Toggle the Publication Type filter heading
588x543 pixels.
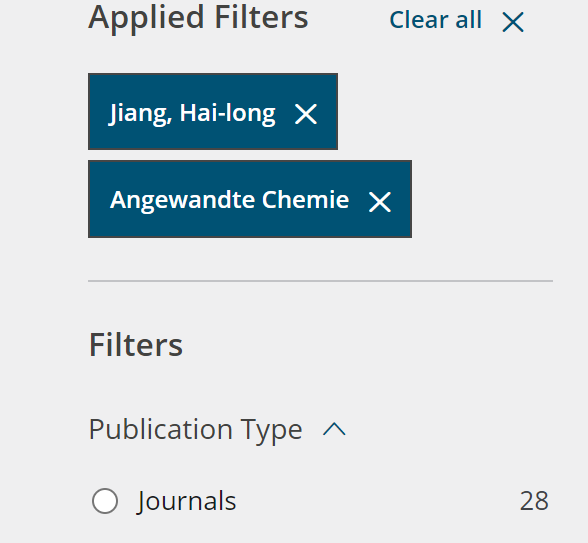tap(195, 430)
